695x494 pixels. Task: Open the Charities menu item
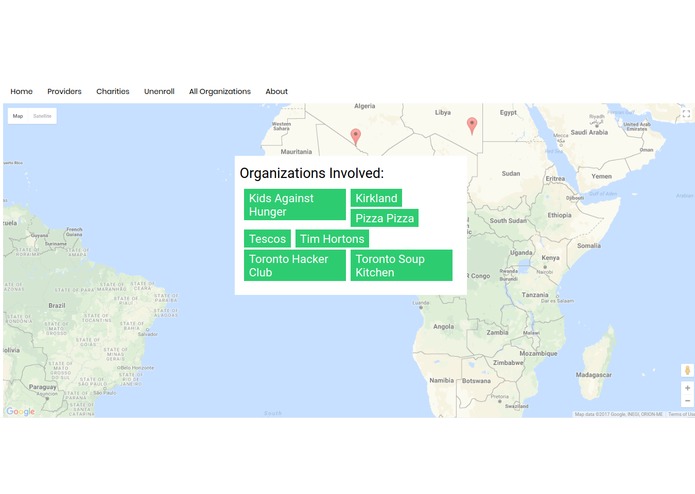pyautogui.click(x=113, y=91)
